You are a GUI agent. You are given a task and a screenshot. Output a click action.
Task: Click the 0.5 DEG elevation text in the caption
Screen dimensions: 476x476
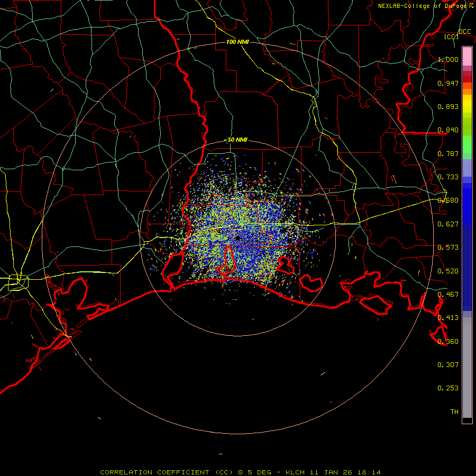pyautogui.click(x=255, y=472)
